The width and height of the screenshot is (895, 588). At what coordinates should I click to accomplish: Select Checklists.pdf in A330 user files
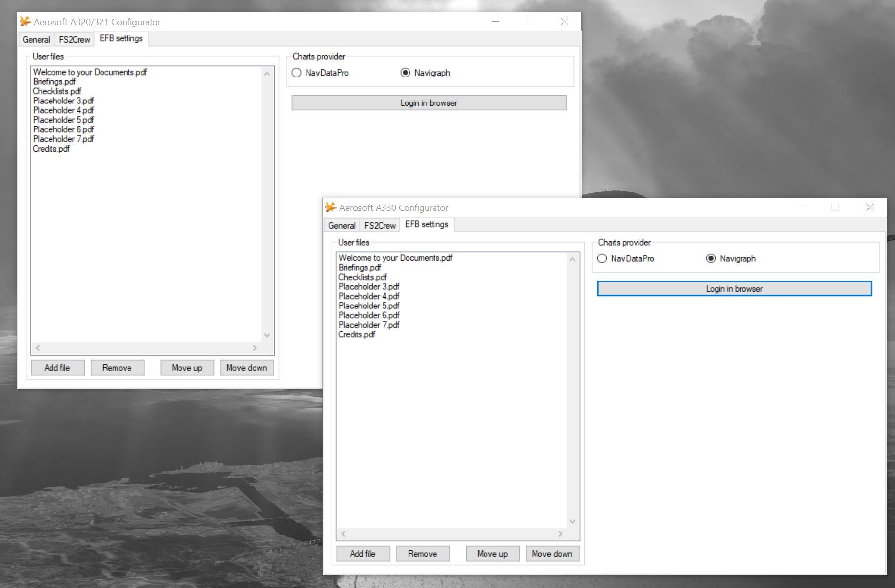click(362, 277)
